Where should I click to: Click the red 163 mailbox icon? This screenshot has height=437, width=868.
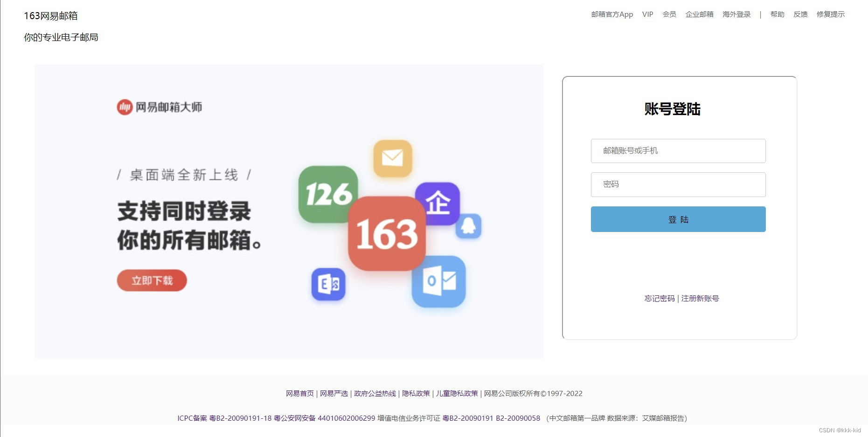[387, 233]
